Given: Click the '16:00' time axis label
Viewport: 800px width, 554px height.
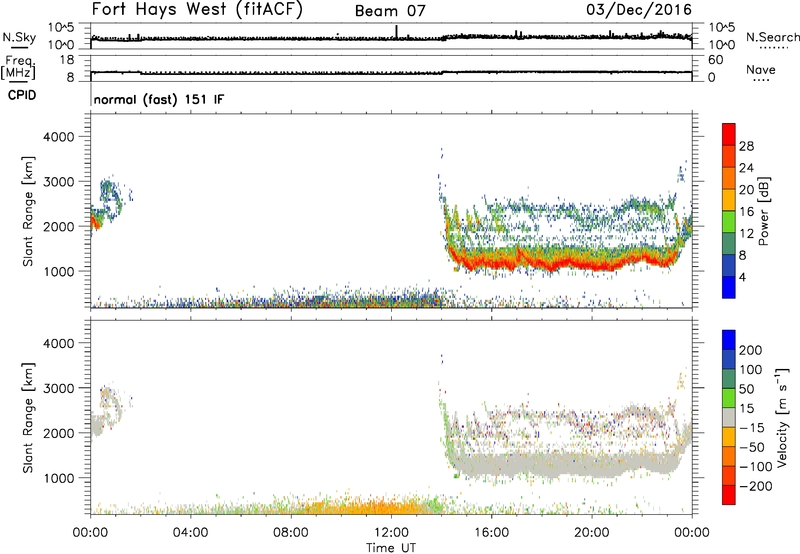Looking at the screenshot, I should (491, 533).
